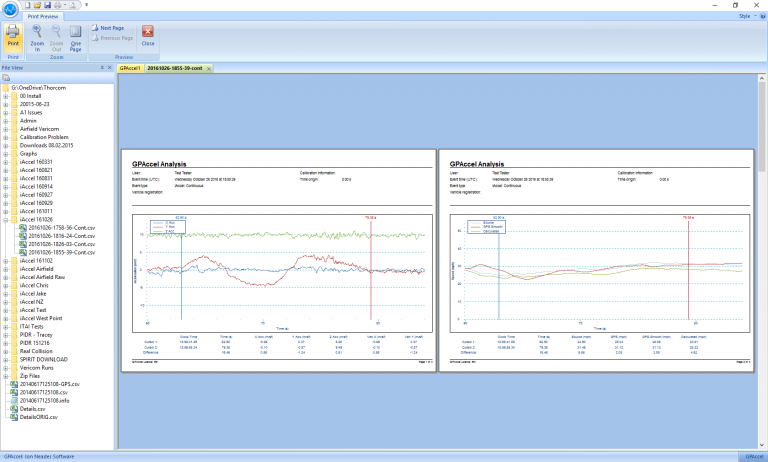Expand the Graphs folder
The width and height of the screenshot is (768, 462).
(6, 154)
